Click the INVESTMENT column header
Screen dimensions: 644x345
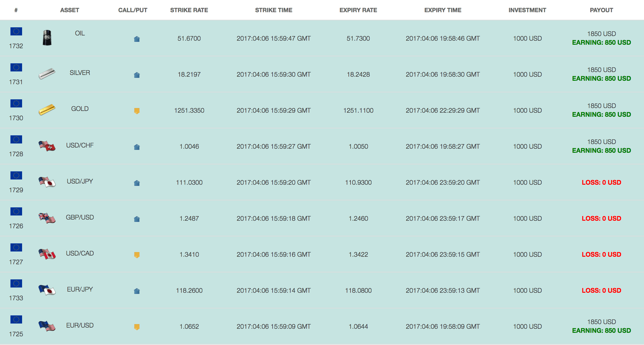(x=527, y=10)
